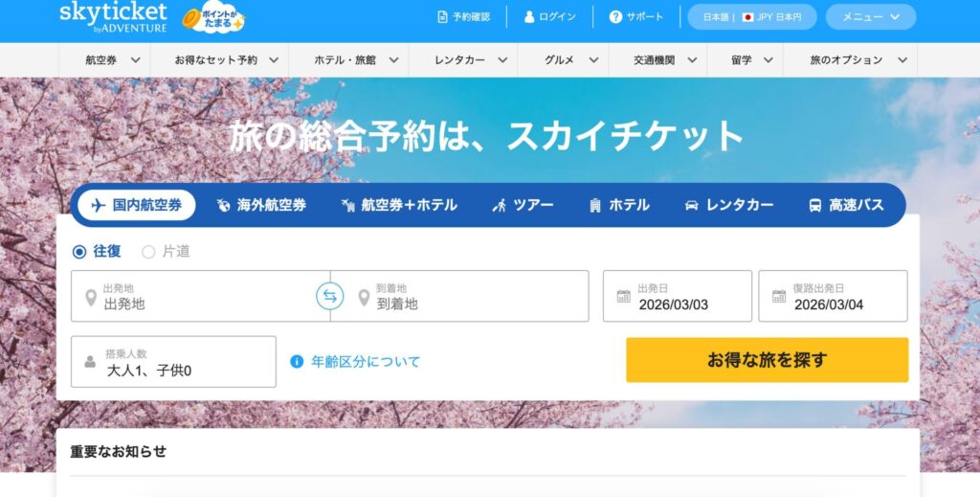Open the 搭乗人数 passenger count field
This screenshot has width=980, height=497.
174,362
